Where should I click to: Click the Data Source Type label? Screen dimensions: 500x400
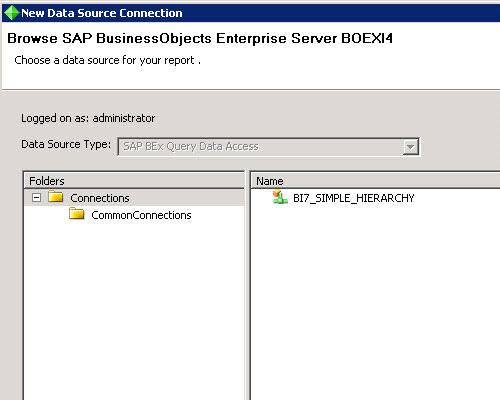point(66,144)
